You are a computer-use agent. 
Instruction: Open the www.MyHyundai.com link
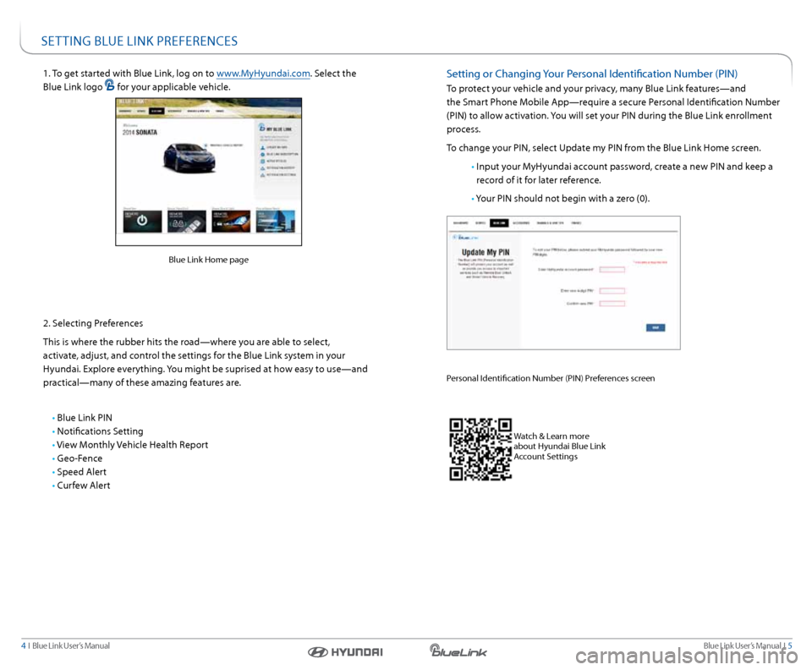[x=263, y=74]
